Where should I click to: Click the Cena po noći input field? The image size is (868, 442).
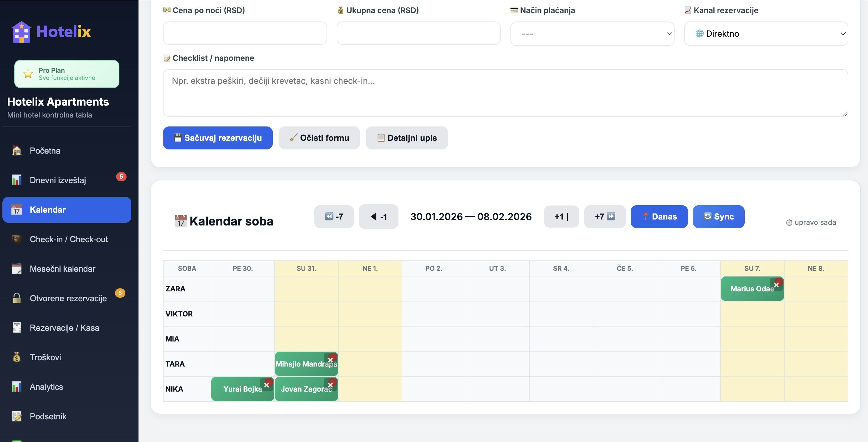coord(245,33)
